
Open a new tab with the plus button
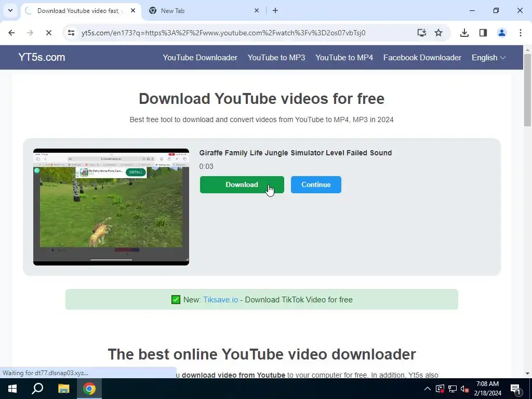click(x=275, y=10)
